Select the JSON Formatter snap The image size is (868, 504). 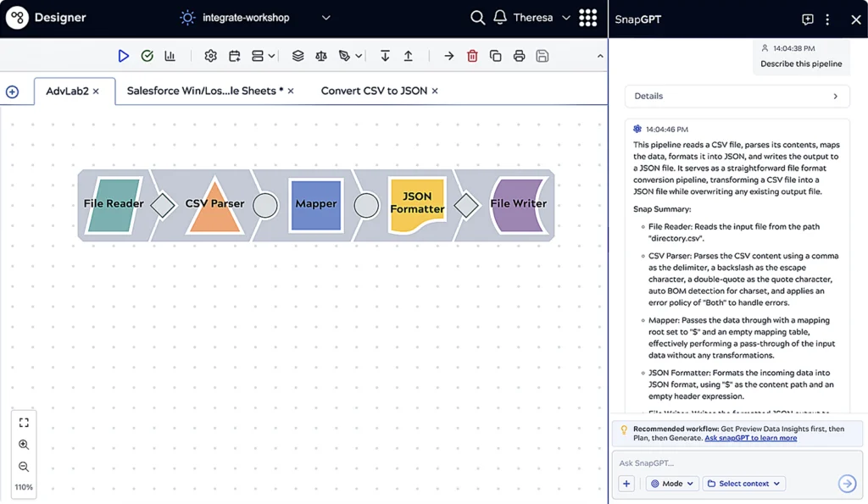pyautogui.click(x=417, y=204)
